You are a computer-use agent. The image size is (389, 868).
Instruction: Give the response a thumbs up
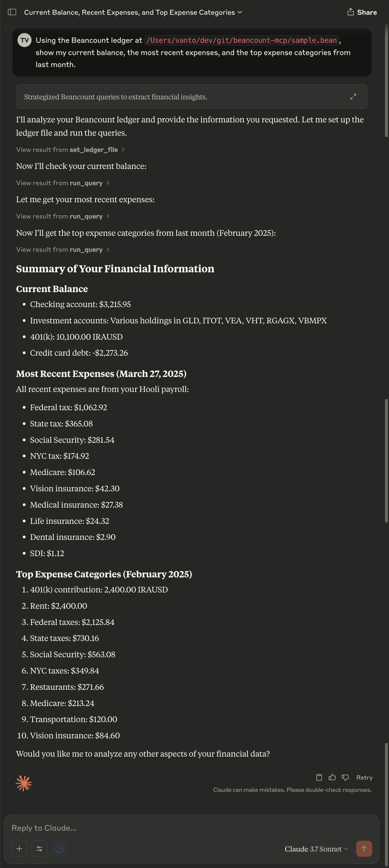(332, 777)
